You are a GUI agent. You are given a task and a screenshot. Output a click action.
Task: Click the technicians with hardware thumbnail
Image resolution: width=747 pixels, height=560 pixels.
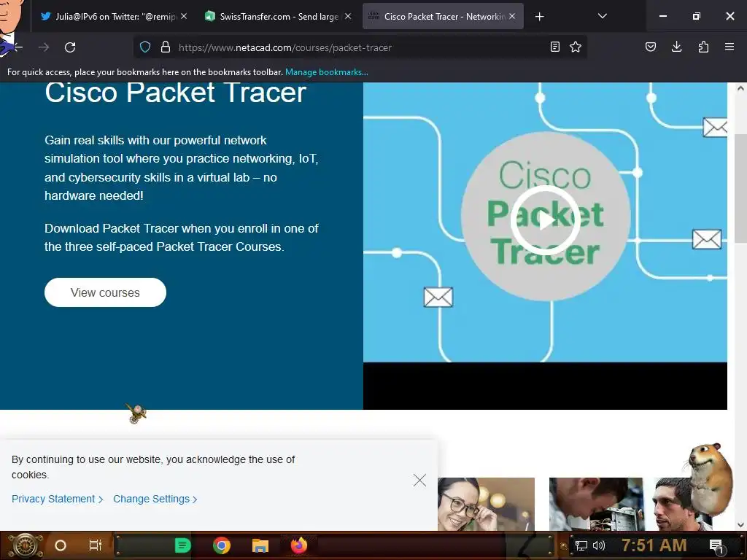[x=630, y=505]
